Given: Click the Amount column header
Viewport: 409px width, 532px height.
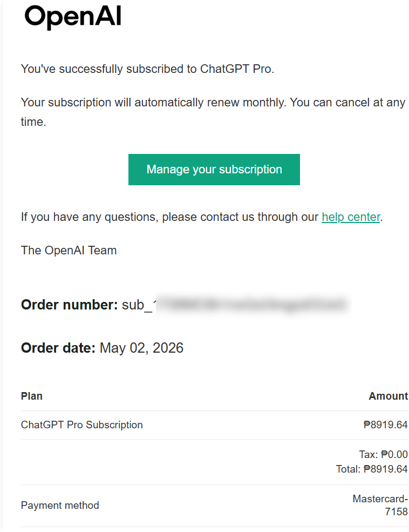Looking at the screenshot, I should (x=388, y=396).
